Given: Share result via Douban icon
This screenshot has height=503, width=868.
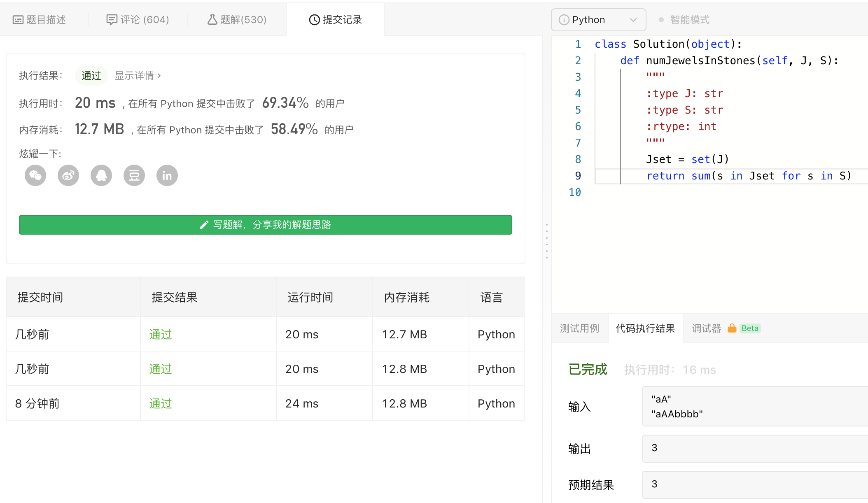Looking at the screenshot, I should 134,176.
